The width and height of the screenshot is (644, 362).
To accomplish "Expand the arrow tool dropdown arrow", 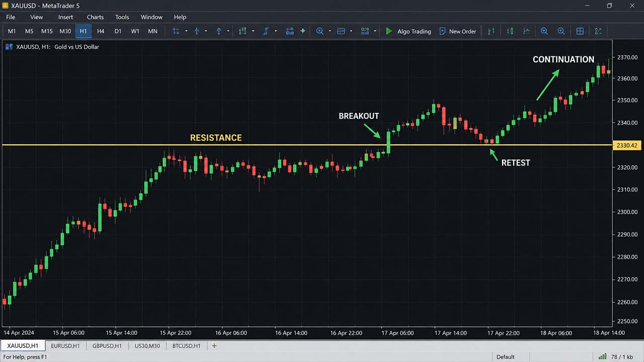I will pyautogui.click(x=228, y=31).
